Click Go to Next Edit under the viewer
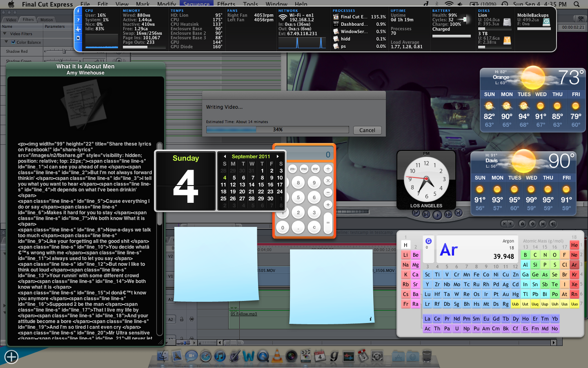 click(x=459, y=213)
